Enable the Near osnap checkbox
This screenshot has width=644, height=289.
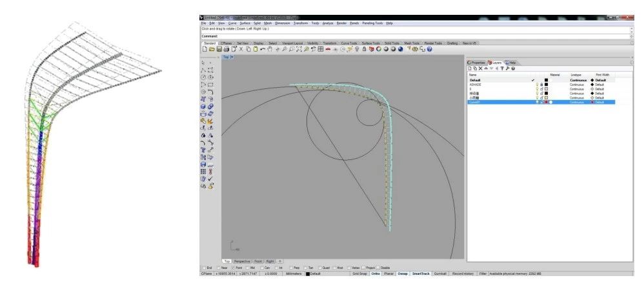click(219, 268)
